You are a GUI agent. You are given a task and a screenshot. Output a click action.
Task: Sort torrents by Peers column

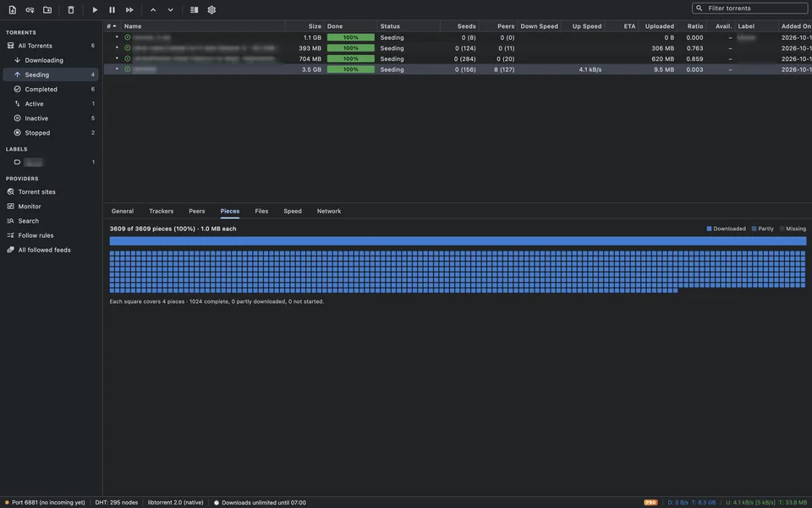pos(498,26)
